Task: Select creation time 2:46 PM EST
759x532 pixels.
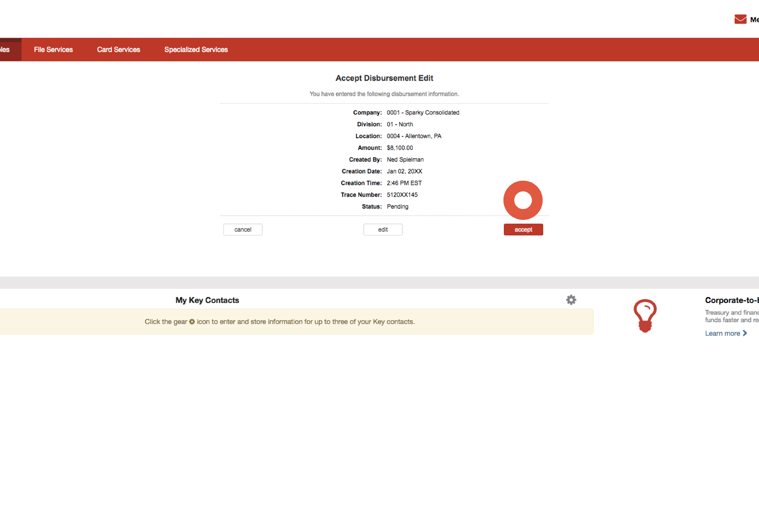Action: pos(404,183)
